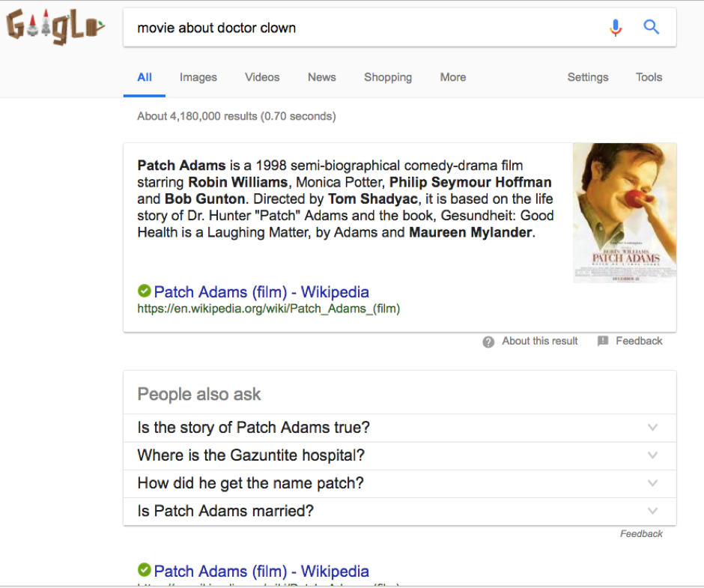Click bold Robin Williams in snippet text

pyautogui.click(x=238, y=182)
